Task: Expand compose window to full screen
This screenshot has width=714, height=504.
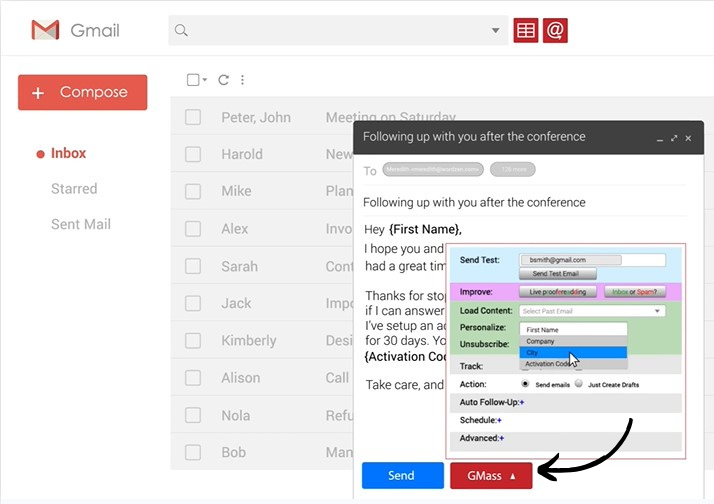Action: coord(674,138)
